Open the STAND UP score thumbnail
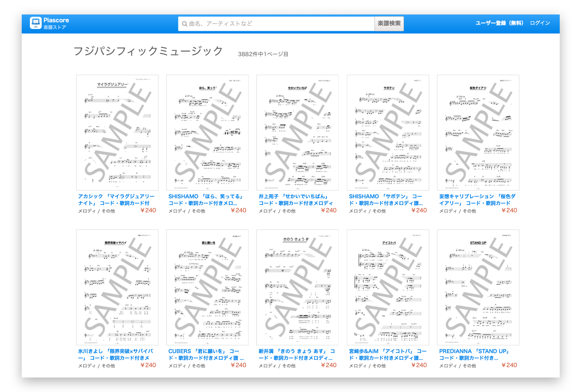The image size is (581, 392). 478,287
